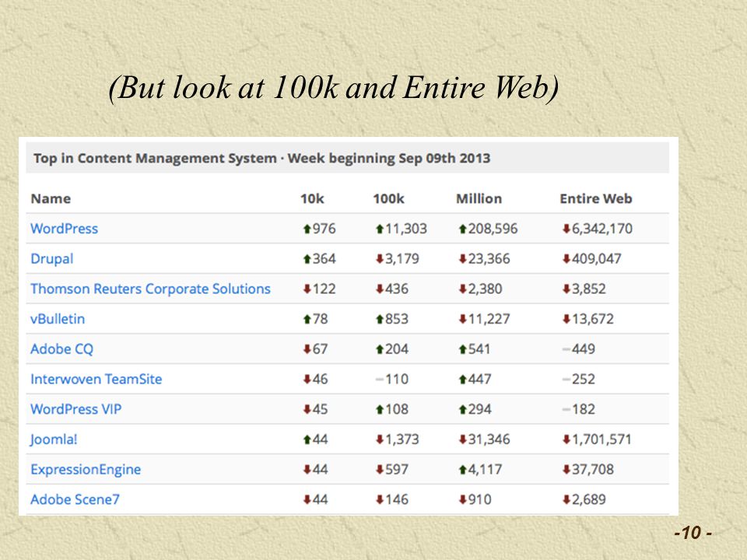This screenshot has height=560, width=747.
Task: Select WordPress VIP Million value 294
Action: point(479,409)
